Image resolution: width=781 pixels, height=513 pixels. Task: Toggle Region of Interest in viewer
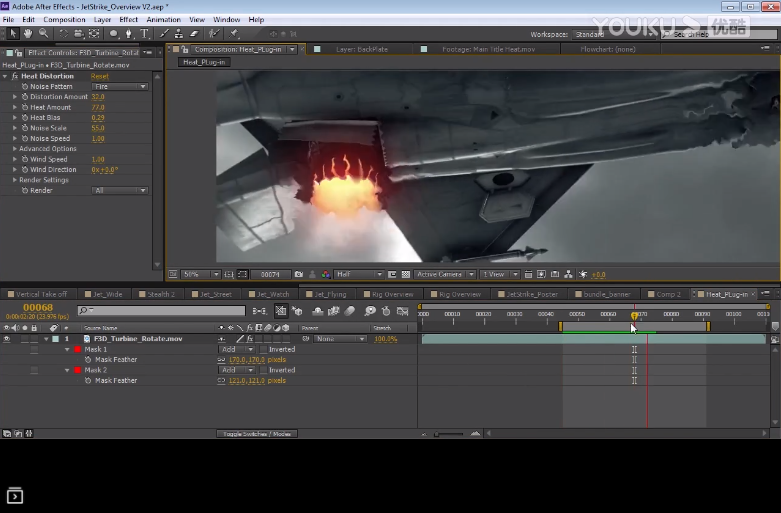click(x=392, y=274)
